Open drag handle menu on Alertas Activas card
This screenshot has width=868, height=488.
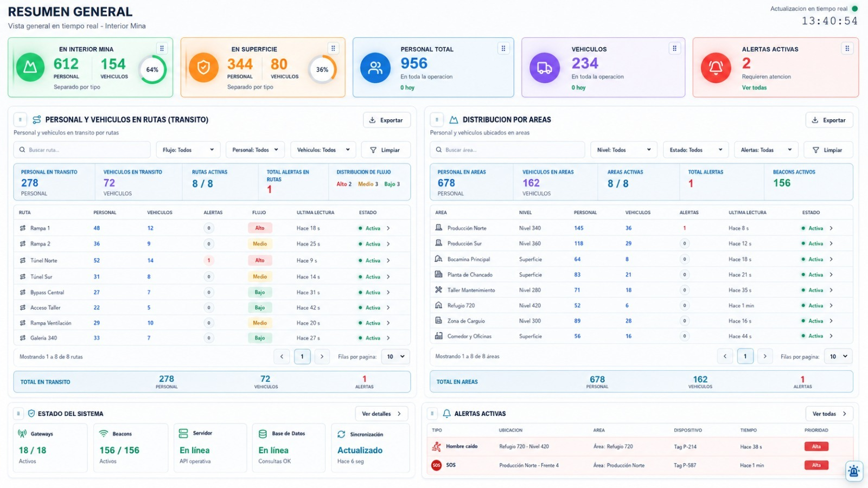pyautogui.click(x=847, y=48)
